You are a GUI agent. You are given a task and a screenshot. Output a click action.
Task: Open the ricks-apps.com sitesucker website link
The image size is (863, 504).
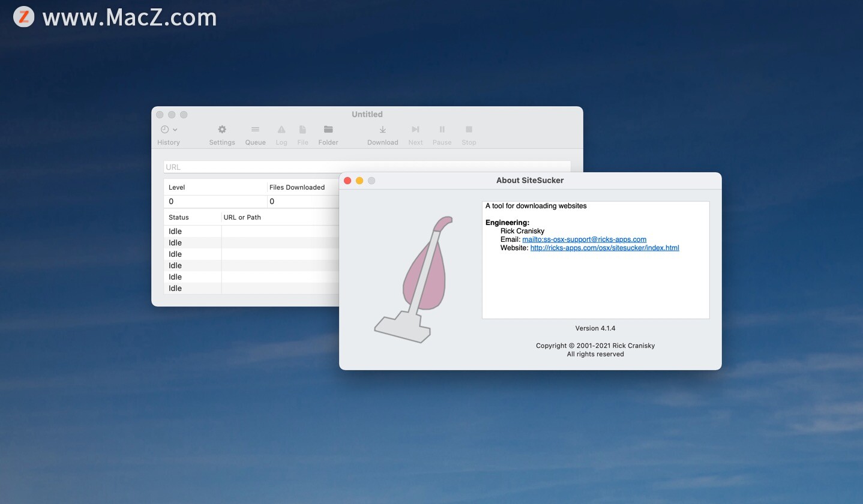[604, 248]
